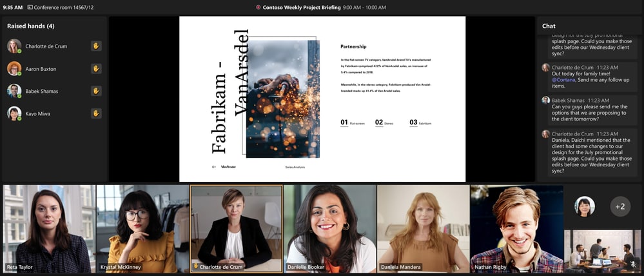Image resolution: width=644 pixels, height=276 pixels.
Task: Click the name 'Babek Shamas' in Raised hands
Action: (41, 91)
